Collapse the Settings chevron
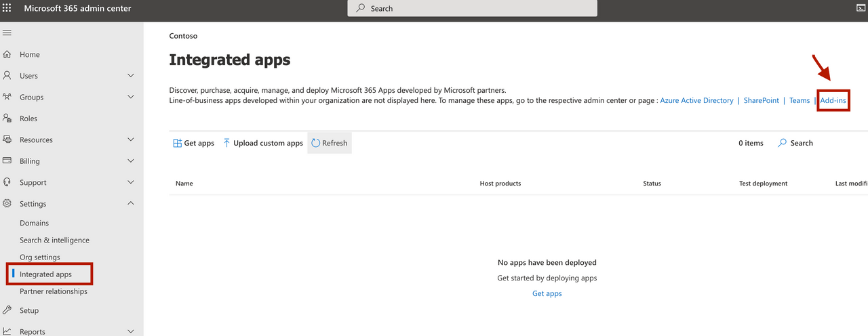Screen dimensions: 868x336 pyautogui.click(x=131, y=203)
